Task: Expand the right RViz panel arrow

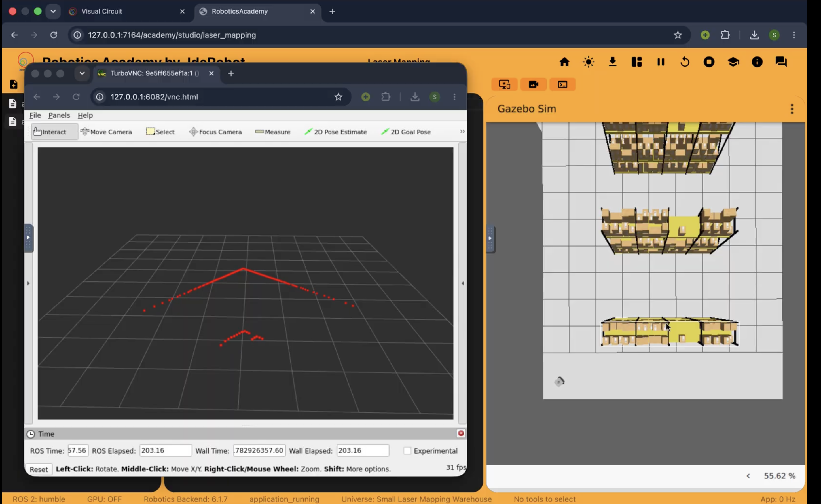Action: pyautogui.click(x=462, y=283)
